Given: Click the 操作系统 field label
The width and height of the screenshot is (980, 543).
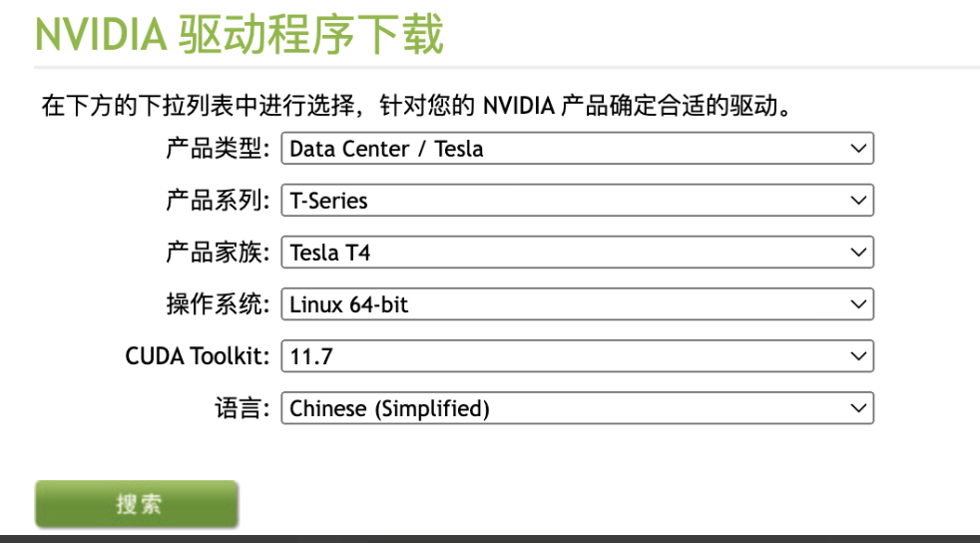Looking at the screenshot, I should [217, 304].
